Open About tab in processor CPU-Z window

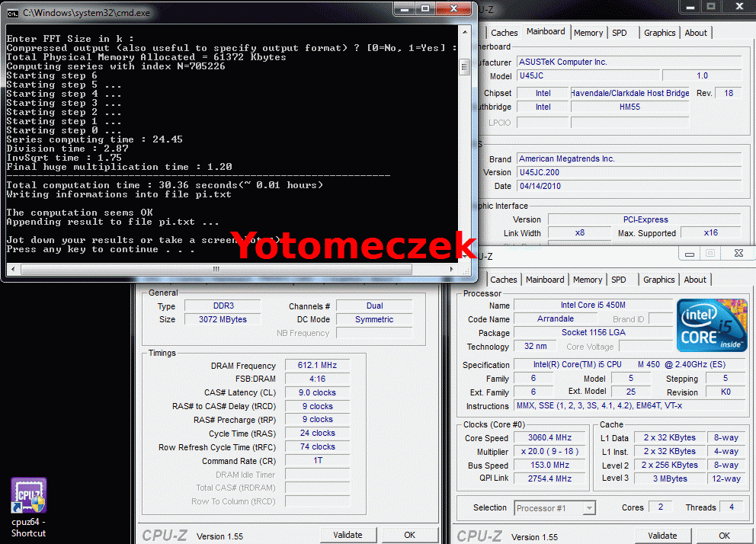tap(695, 280)
